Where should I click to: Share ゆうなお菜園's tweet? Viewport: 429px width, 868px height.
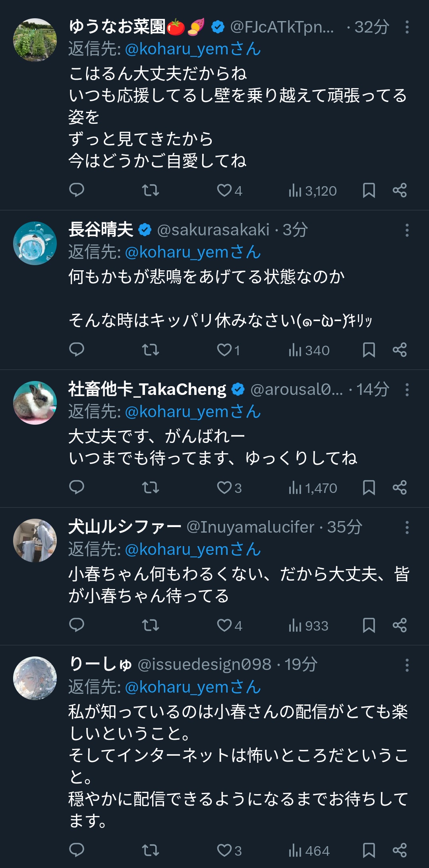click(x=400, y=190)
